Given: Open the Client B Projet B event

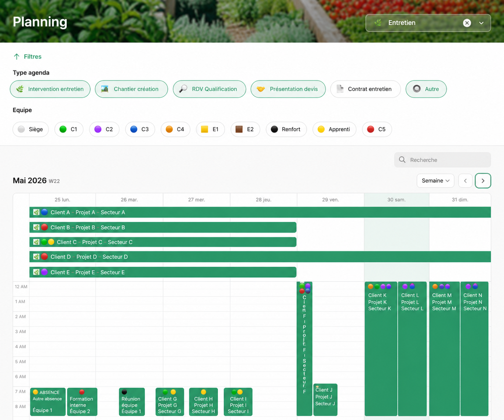Looking at the screenshot, I should (163, 227).
